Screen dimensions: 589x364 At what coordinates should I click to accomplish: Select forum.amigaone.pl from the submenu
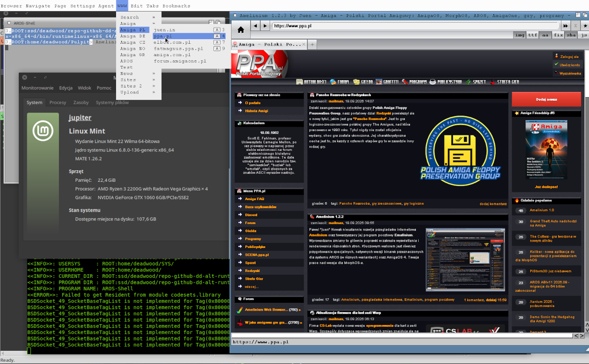coord(189,61)
